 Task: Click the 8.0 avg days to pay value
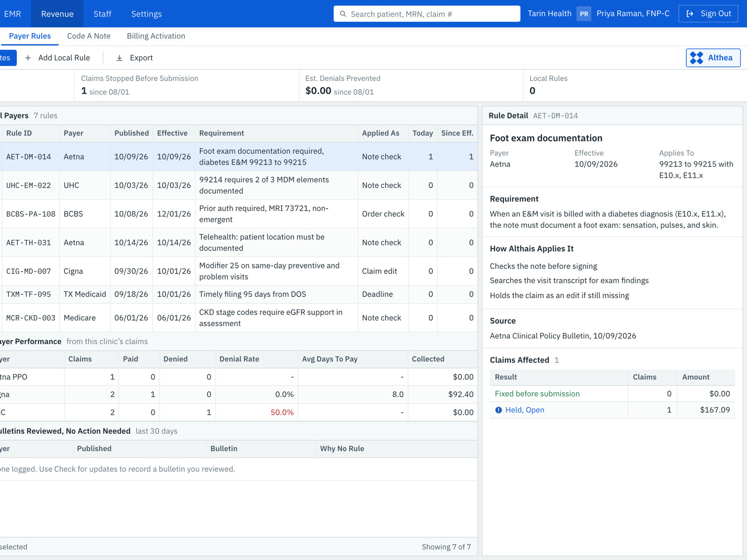pos(398,395)
